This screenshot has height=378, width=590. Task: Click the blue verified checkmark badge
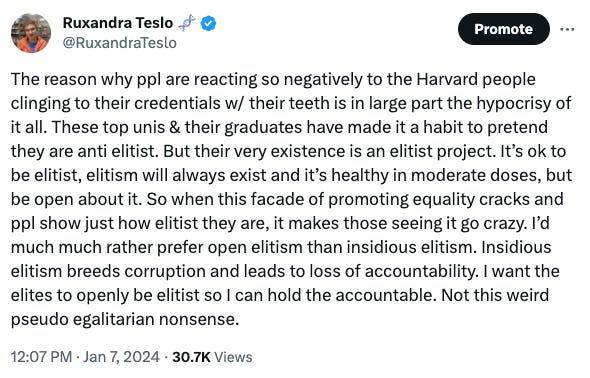[208, 23]
